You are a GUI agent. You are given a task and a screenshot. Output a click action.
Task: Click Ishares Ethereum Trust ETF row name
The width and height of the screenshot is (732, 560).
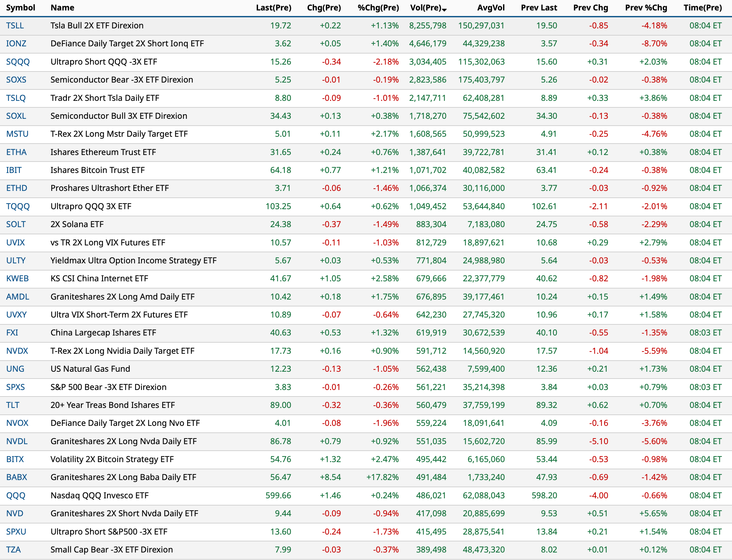tap(103, 152)
